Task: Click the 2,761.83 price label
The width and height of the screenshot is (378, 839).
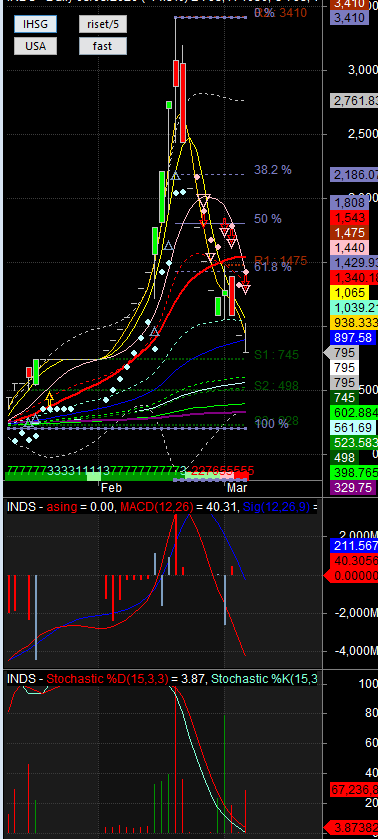Action: click(x=354, y=100)
